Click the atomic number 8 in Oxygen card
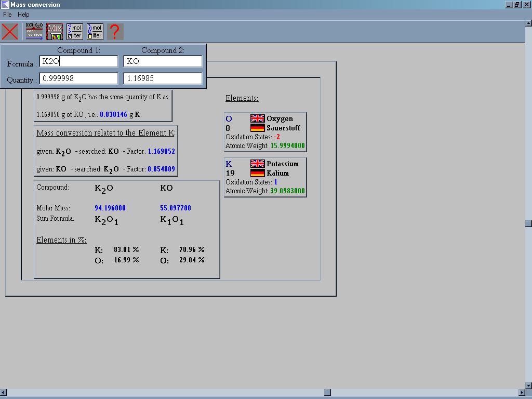 click(228, 128)
